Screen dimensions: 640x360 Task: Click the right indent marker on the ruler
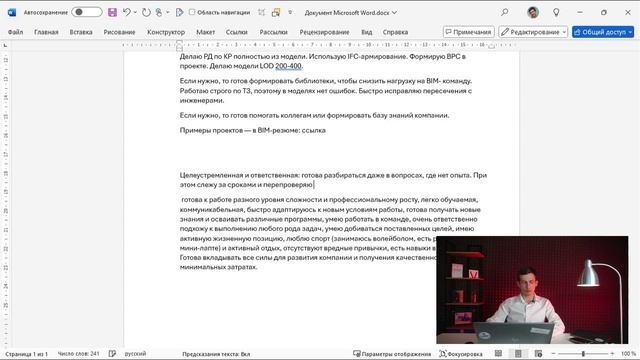click(x=491, y=47)
